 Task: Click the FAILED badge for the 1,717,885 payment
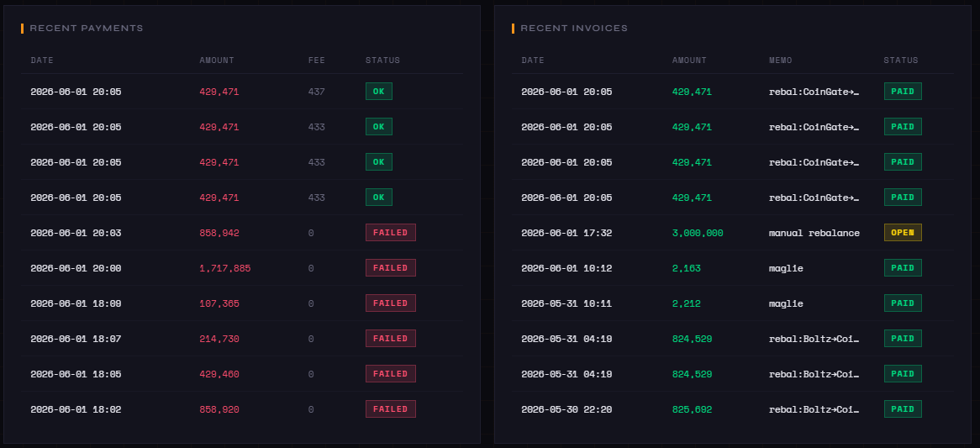tap(391, 267)
